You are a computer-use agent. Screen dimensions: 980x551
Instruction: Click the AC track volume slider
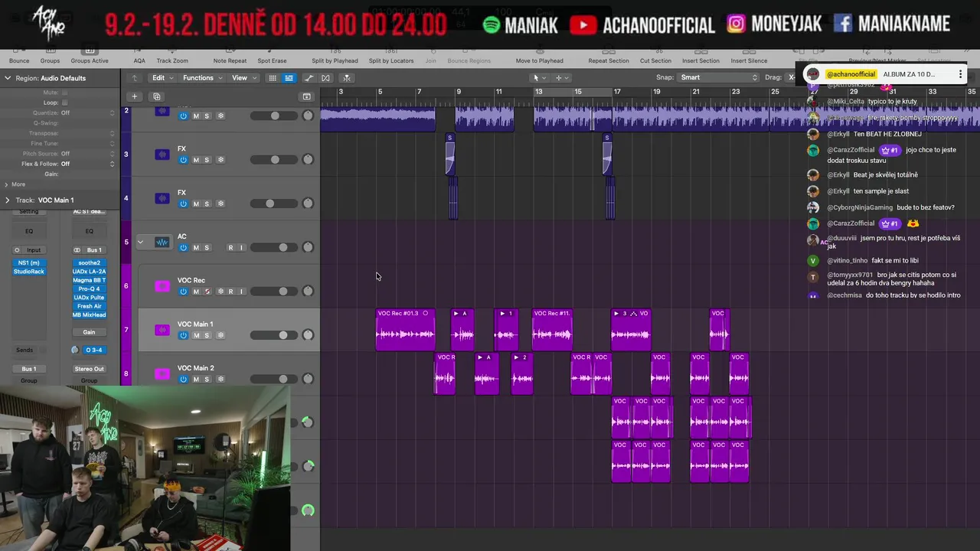click(274, 247)
